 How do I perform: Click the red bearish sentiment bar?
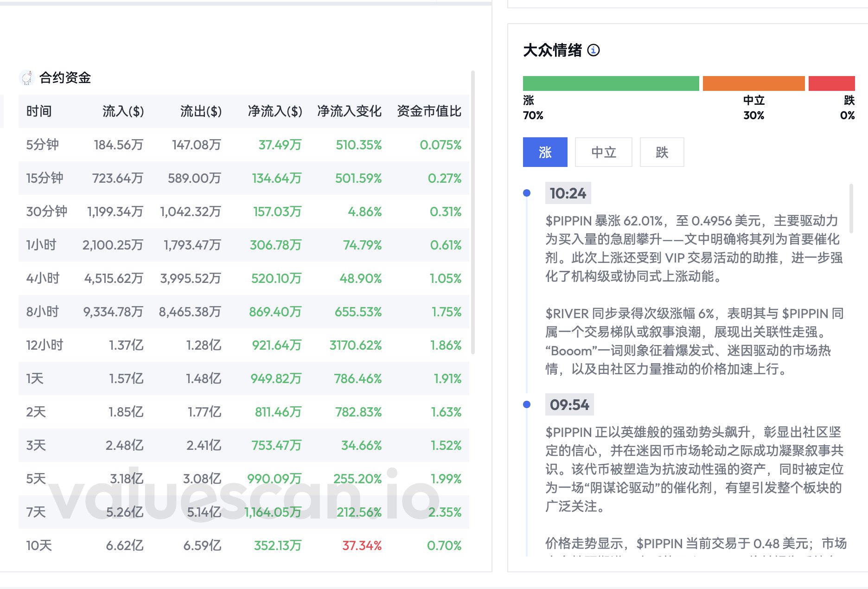point(831,83)
